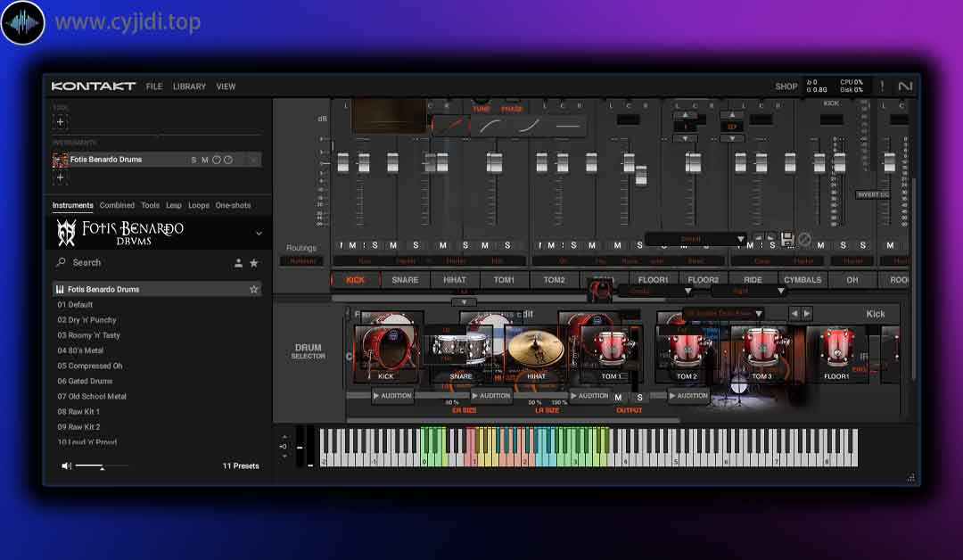The image size is (963, 560).
Task: Click the favorites star filter beside Search
Action: point(253,263)
